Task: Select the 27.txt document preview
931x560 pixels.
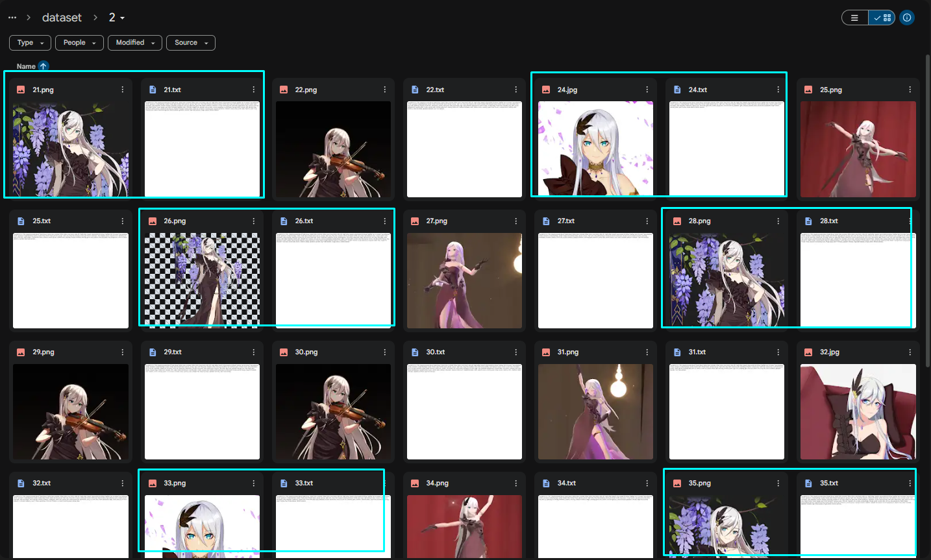Action: pos(595,280)
